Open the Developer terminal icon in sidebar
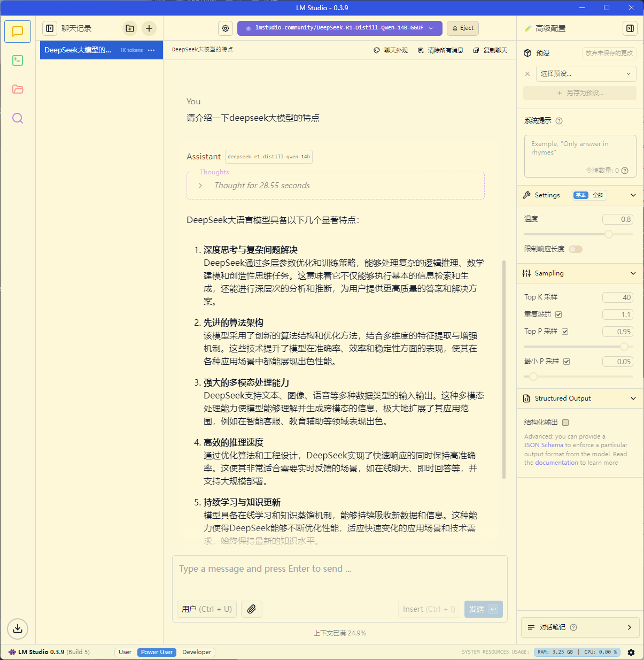The height and width of the screenshot is (660, 644). (18, 60)
